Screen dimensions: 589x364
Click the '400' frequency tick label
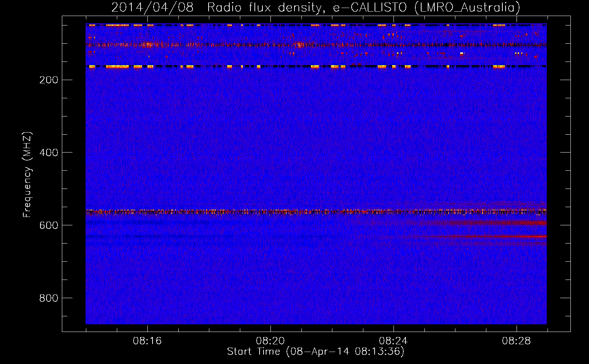click(49, 153)
